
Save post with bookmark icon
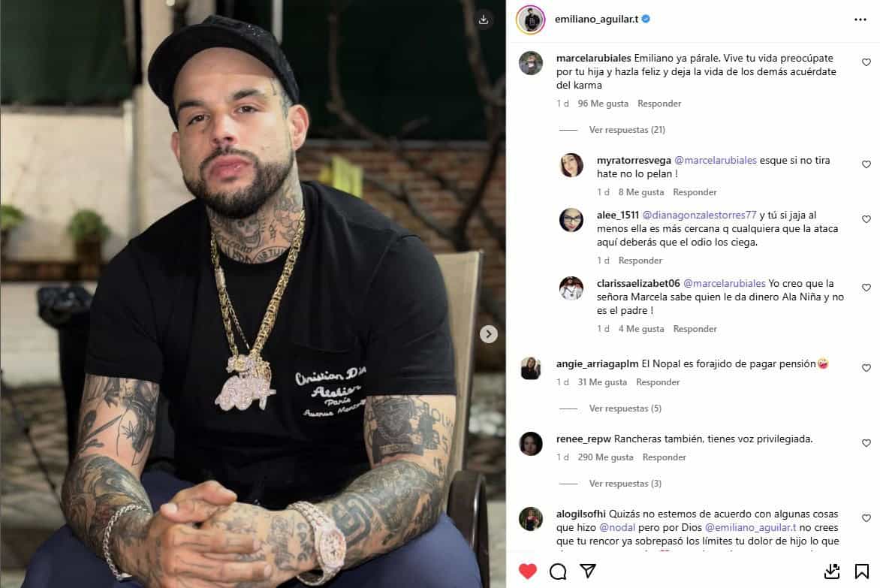(861, 571)
